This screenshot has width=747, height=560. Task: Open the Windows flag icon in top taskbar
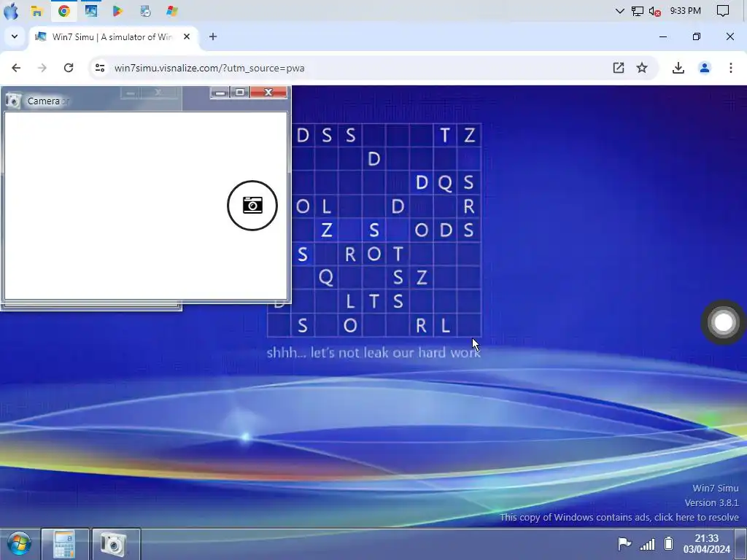(x=172, y=11)
